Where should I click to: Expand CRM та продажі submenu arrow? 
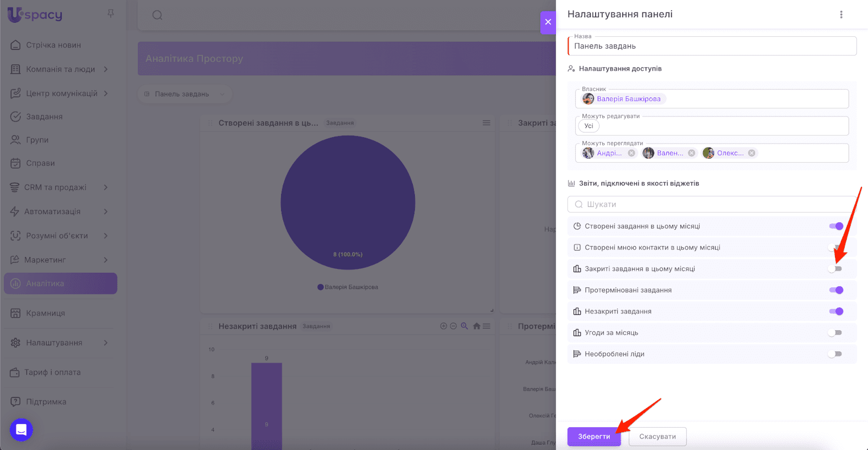106,187
